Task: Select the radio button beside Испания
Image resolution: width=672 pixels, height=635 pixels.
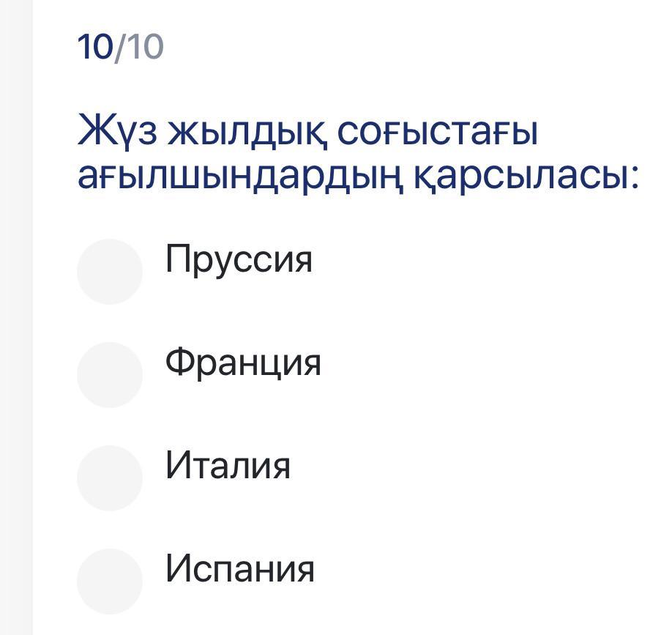Action: (x=110, y=581)
